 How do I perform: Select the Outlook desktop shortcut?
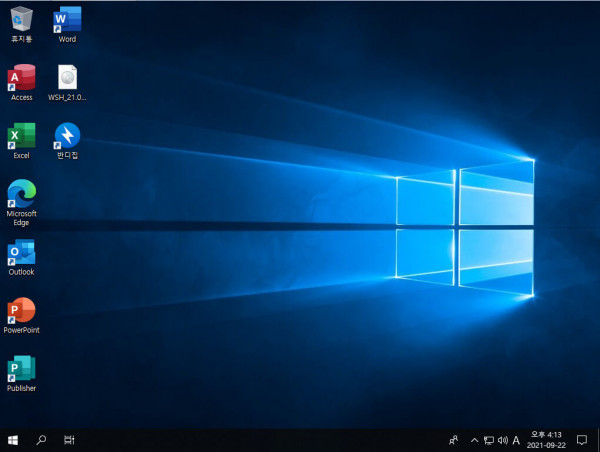(x=21, y=257)
